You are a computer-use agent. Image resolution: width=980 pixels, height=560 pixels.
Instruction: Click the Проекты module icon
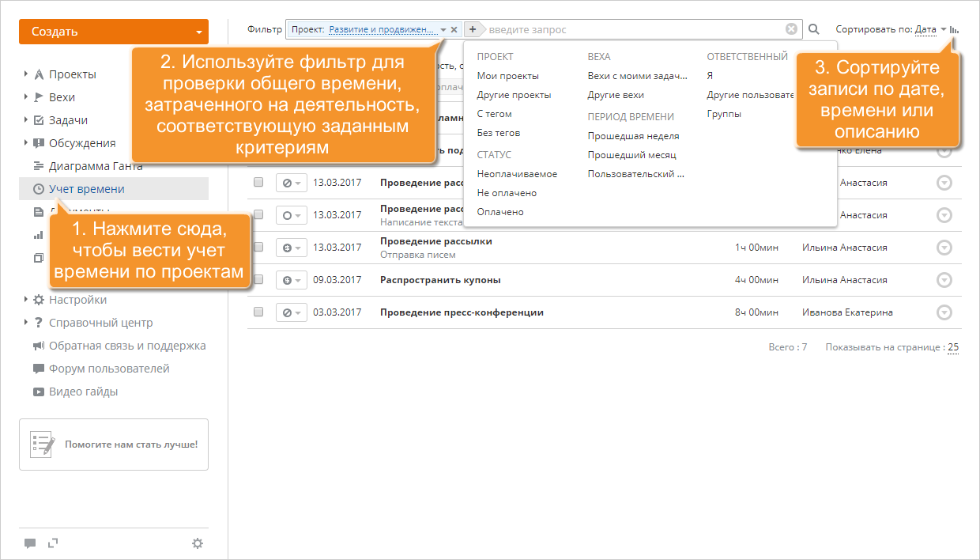(39, 74)
